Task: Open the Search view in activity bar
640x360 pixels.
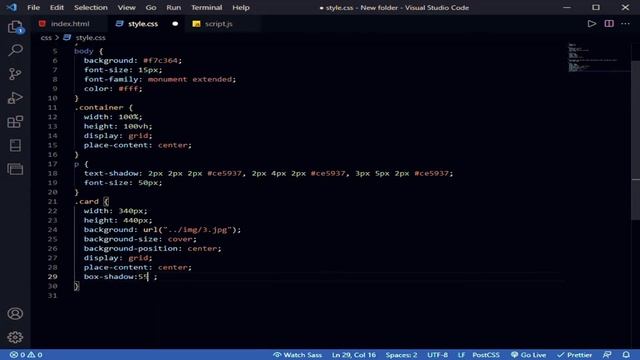Action: click(x=15, y=50)
